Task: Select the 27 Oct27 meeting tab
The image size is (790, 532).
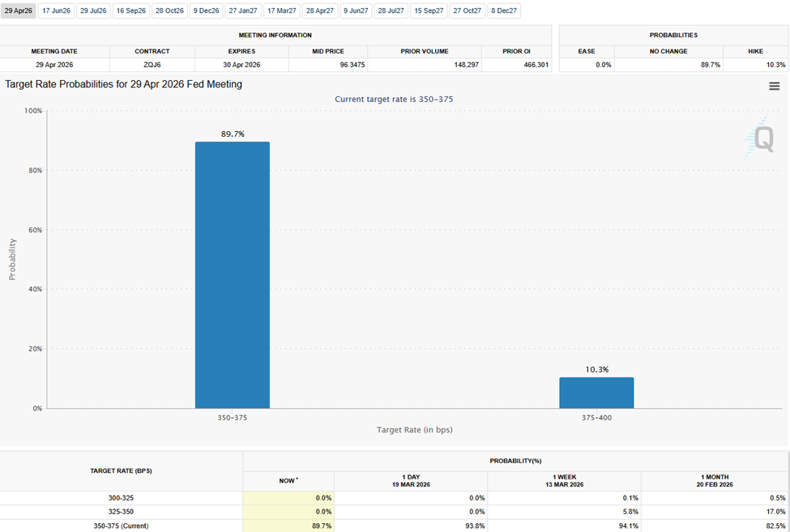Action: [x=467, y=11]
